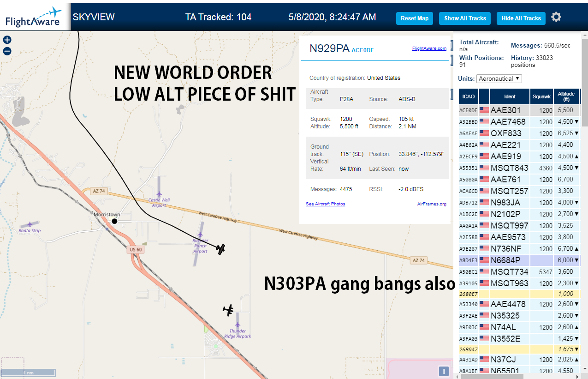Viewport: 588px width, 379px height.
Task: Select the N736NF aircraft row
Action: pos(519,249)
